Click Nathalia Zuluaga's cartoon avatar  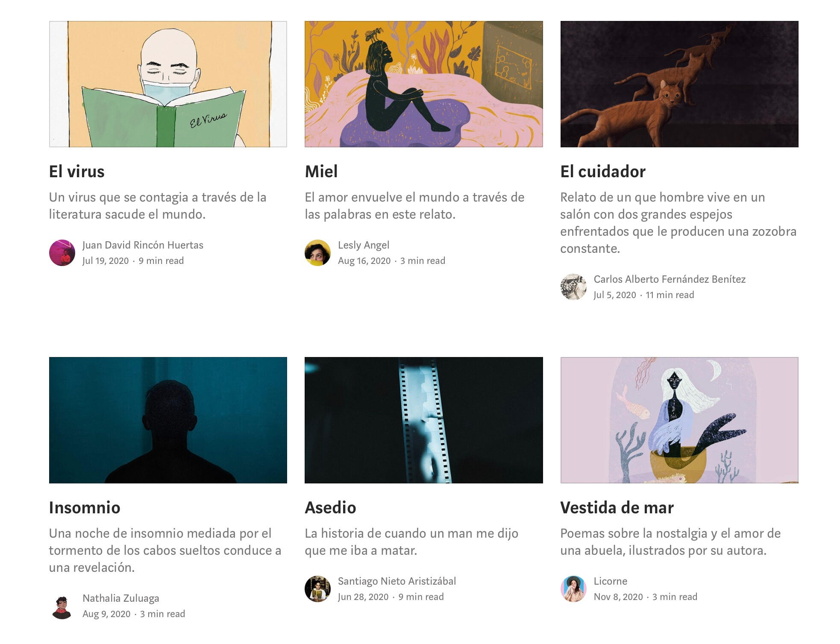[62, 606]
